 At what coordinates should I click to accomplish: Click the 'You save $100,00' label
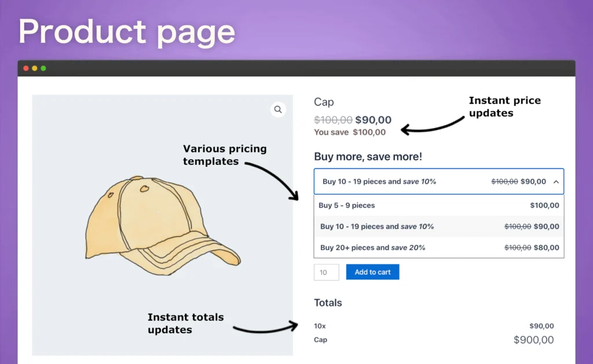349,133
